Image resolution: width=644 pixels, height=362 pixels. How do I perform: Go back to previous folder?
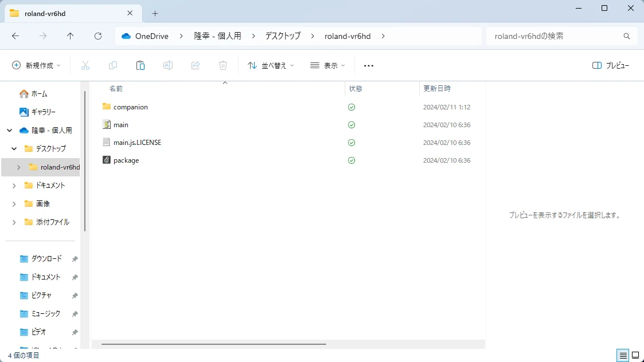[x=15, y=36]
